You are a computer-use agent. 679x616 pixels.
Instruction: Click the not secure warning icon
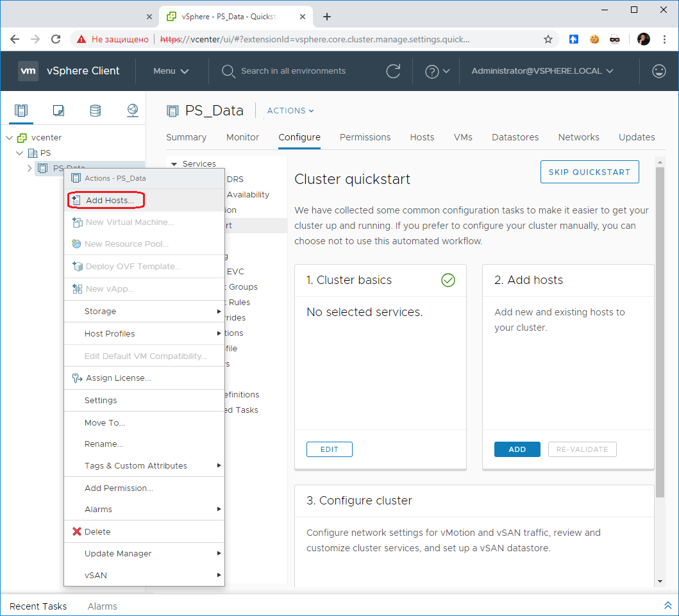pyautogui.click(x=81, y=39)
